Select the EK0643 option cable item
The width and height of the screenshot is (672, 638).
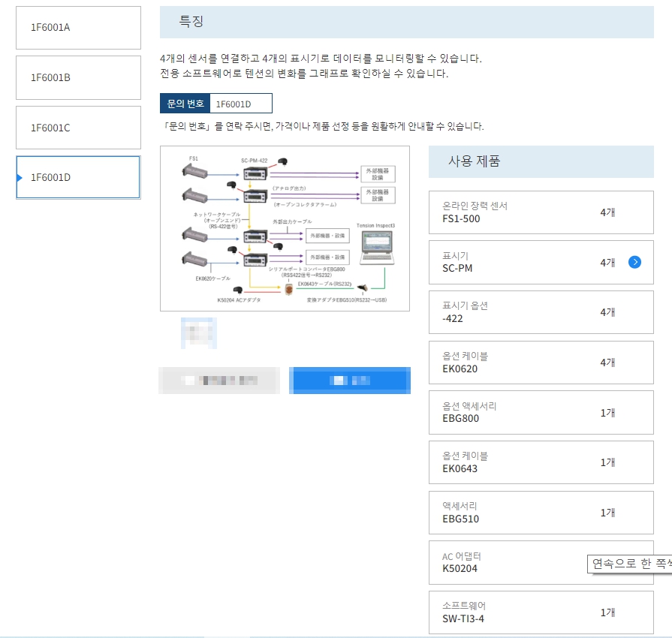point(541,462)
